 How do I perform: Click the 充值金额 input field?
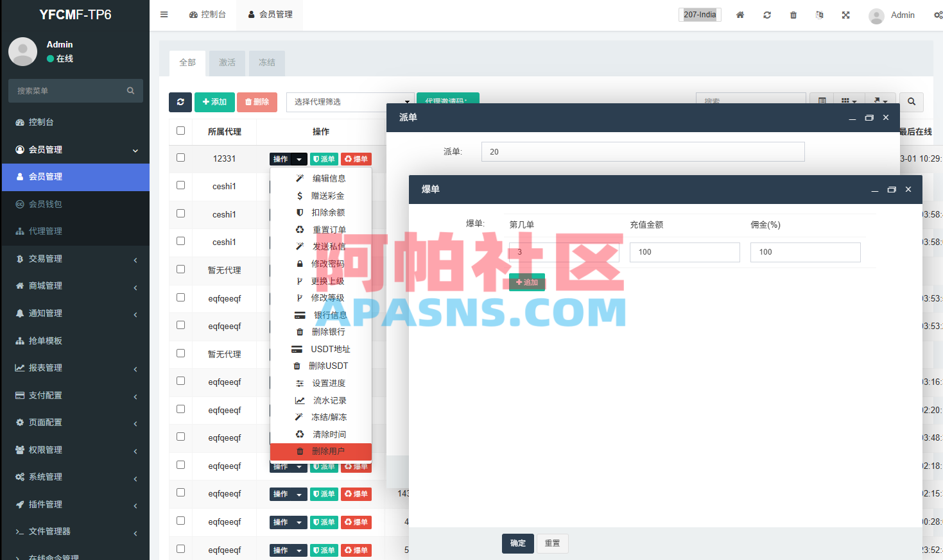[x=684, y=252]
